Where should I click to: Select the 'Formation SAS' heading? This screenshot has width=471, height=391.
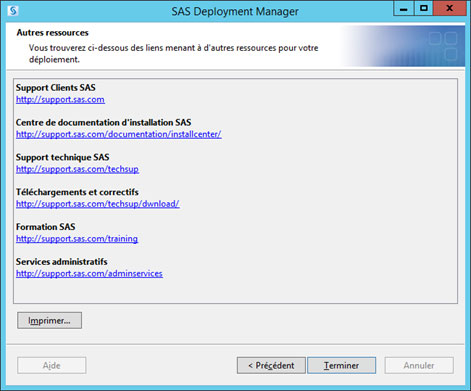[x=46, y=227]
